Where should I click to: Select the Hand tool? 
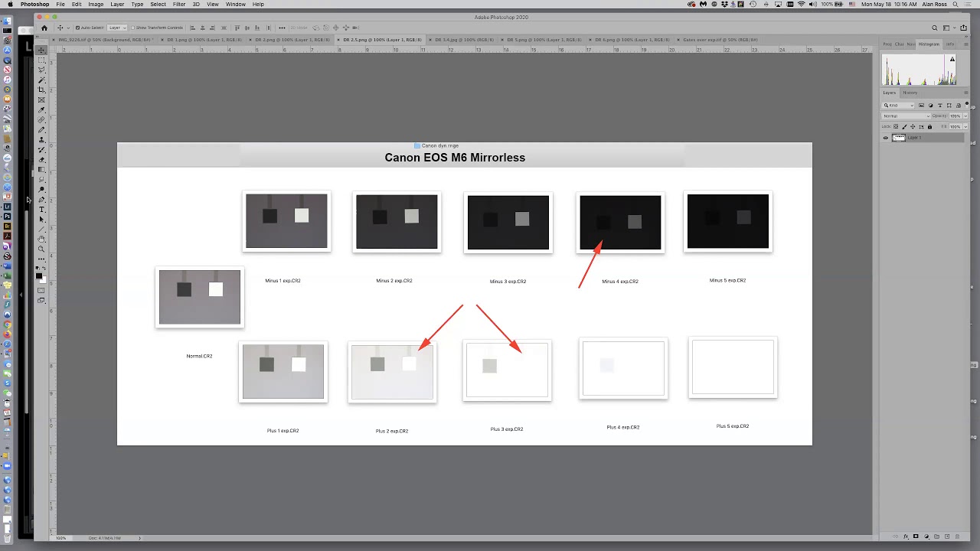tap(42, 240)
